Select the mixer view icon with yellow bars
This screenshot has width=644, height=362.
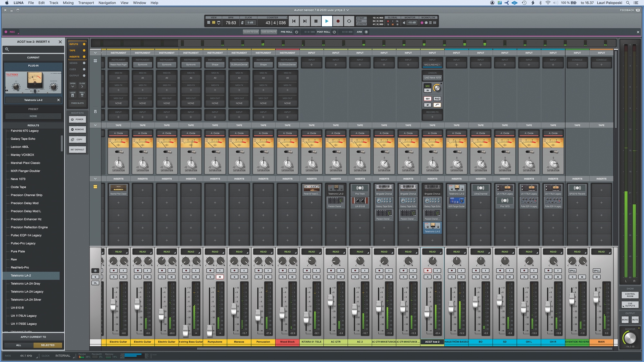[213, 23]
